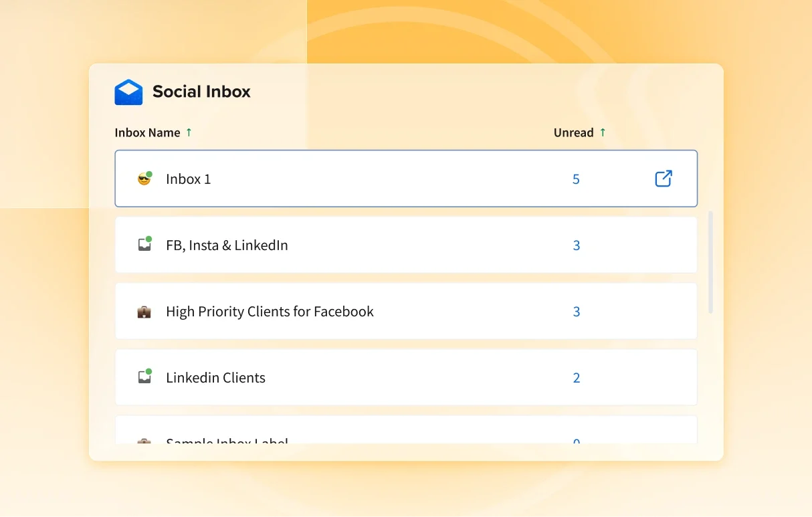
Task: Click the picture icon beside Linkedin Clients
Action: (x=144, y=377)
